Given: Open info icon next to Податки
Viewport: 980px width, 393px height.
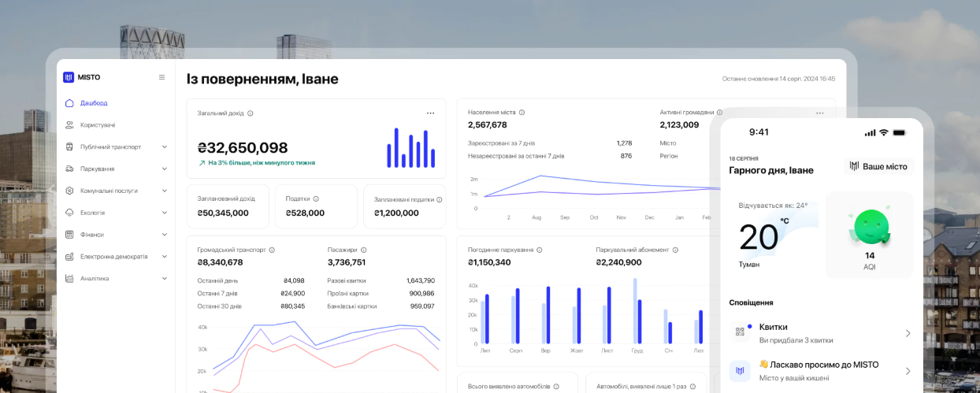Looking at the screenshot, I should coord(316,199).
